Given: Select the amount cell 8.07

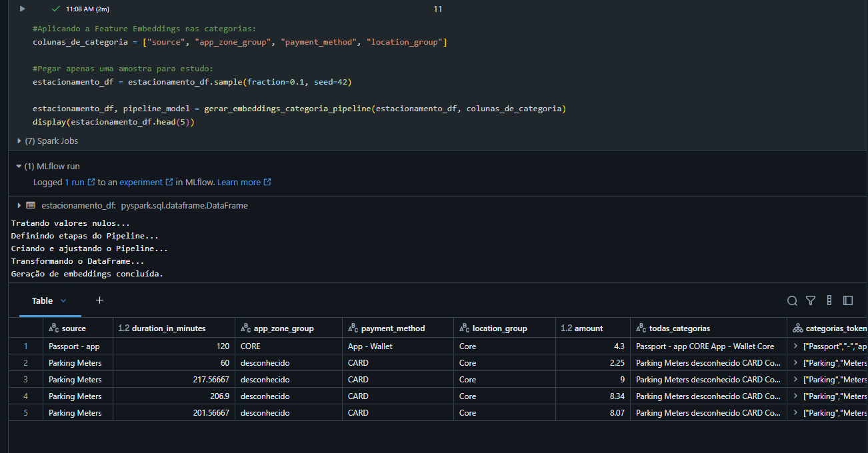Looking at the screenshot, I should point(593,413).
